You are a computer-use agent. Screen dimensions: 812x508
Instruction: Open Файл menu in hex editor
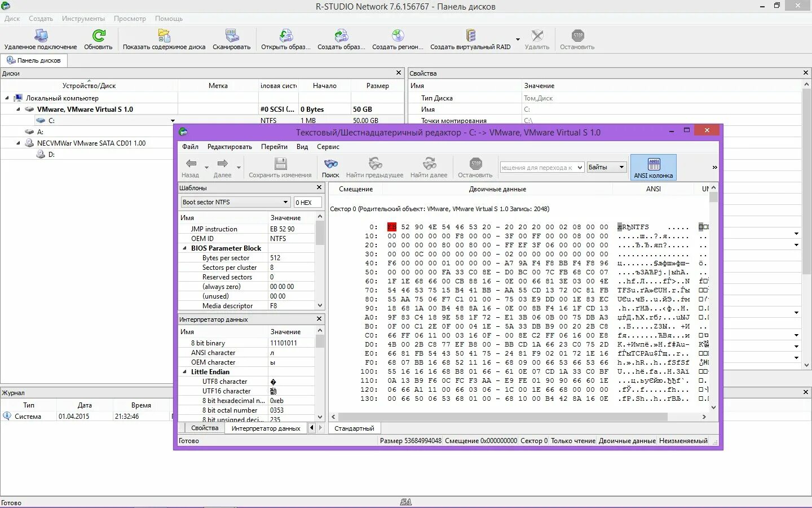pos(190,147)
